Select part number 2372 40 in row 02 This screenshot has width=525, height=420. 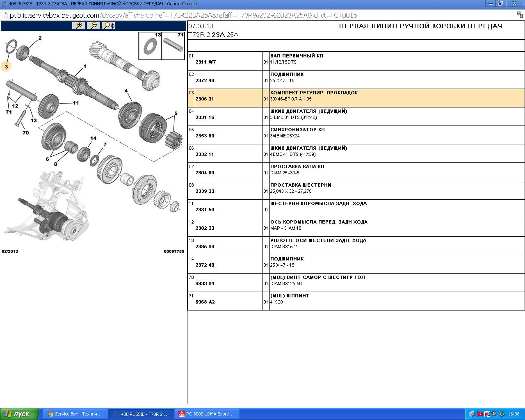click(x=205, y=80)
